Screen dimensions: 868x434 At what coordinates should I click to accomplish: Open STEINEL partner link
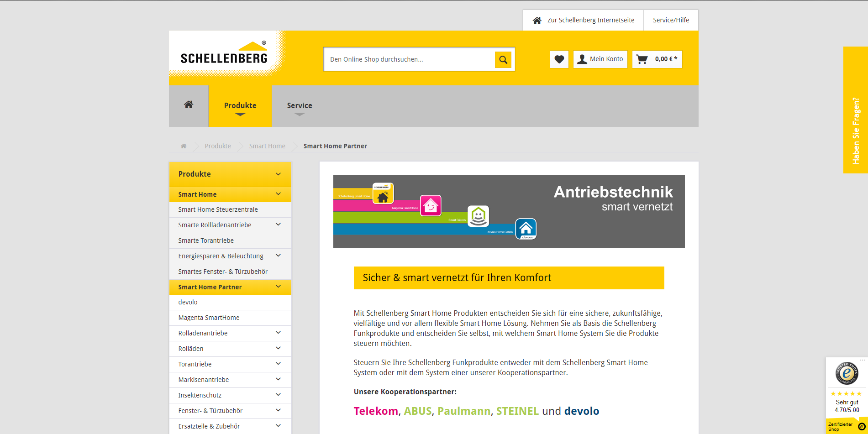click(517, 411)
